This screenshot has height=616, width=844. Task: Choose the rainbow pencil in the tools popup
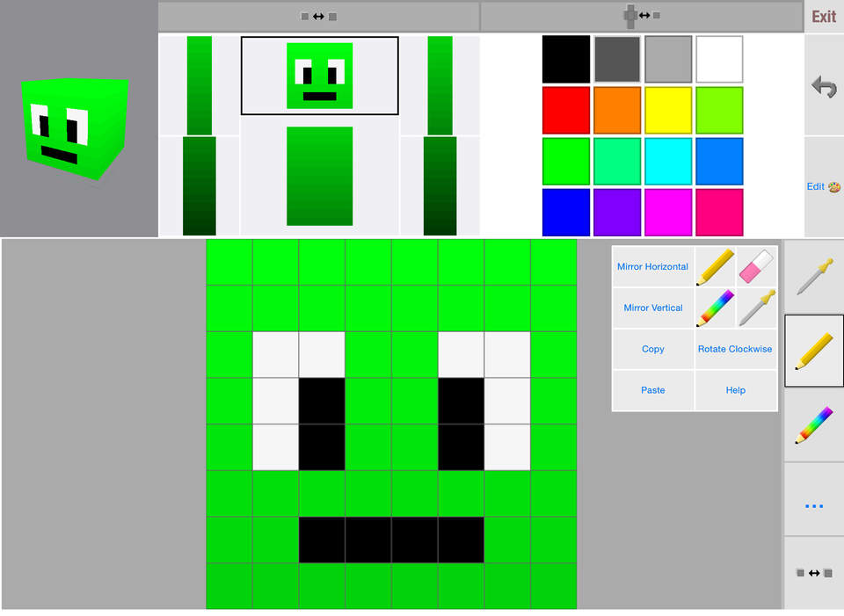[716, 308]
